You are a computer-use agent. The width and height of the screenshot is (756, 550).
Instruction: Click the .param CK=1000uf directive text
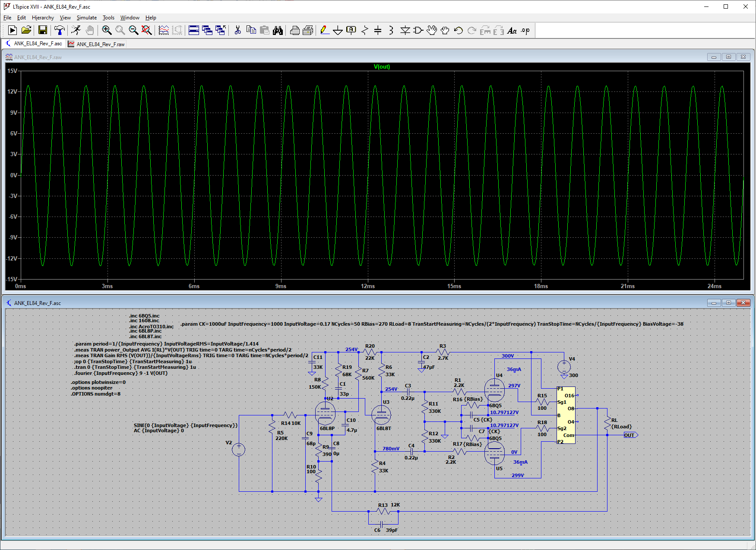pos(432,324)
